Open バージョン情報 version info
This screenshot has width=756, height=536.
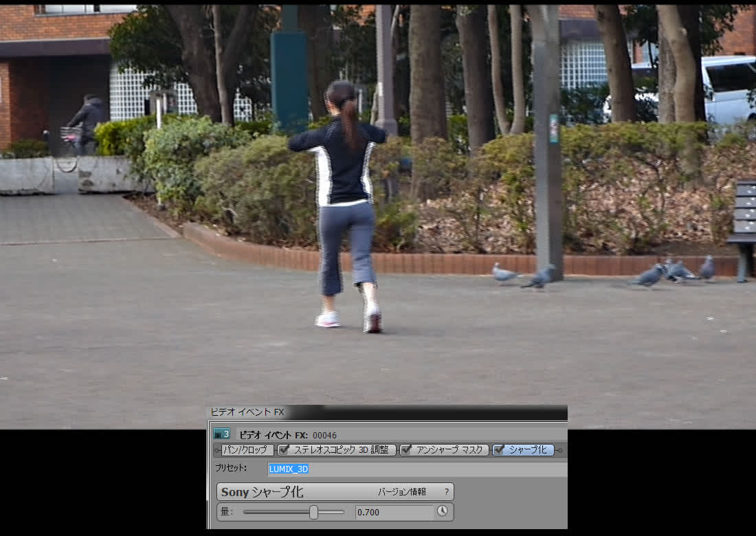pos(401,492)
